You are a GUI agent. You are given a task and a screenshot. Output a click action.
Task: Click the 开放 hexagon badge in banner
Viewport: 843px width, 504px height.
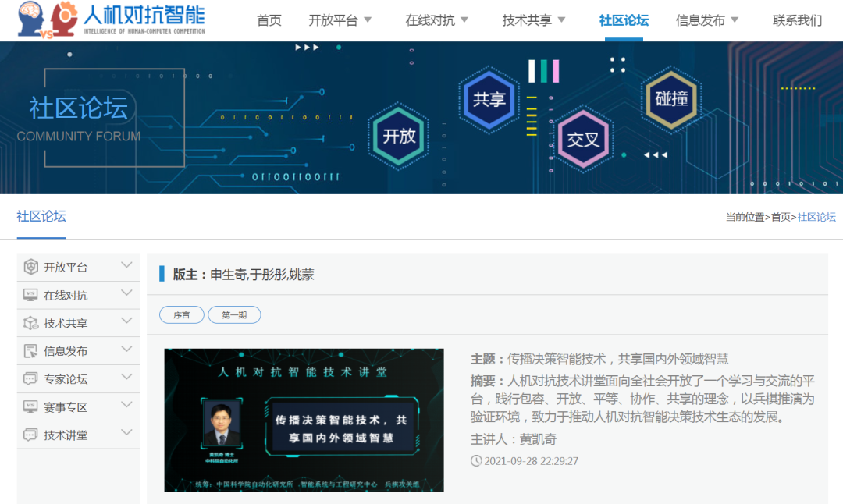[398, 136]
